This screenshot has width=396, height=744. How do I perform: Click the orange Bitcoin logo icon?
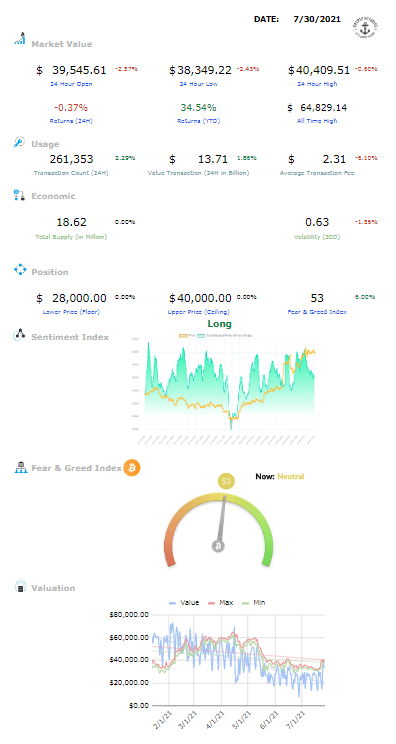point(132,468)
